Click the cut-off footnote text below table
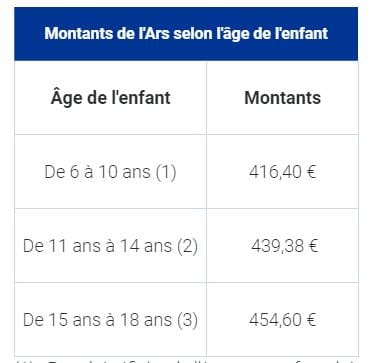 pos(186,360)
